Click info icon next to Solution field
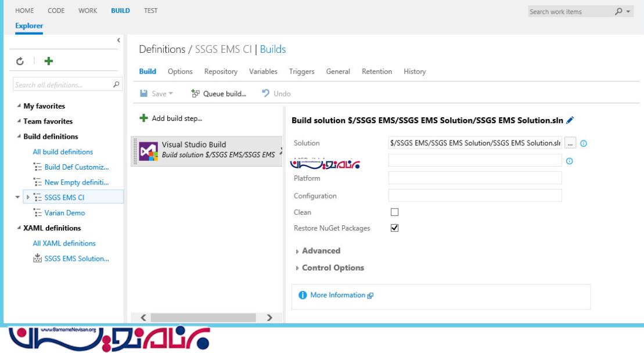The height and width of the screenshot is (353, 644). [x=584, y=143]
